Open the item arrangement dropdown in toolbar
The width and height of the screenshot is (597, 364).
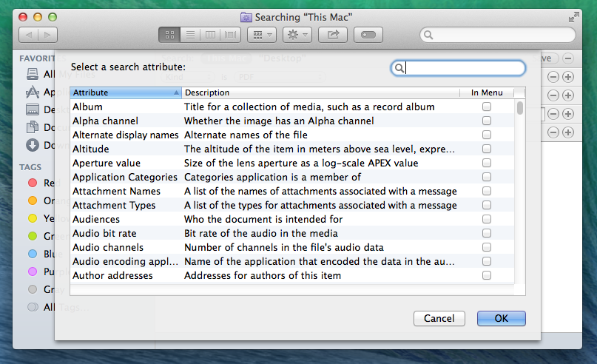[x=262, y=35]
